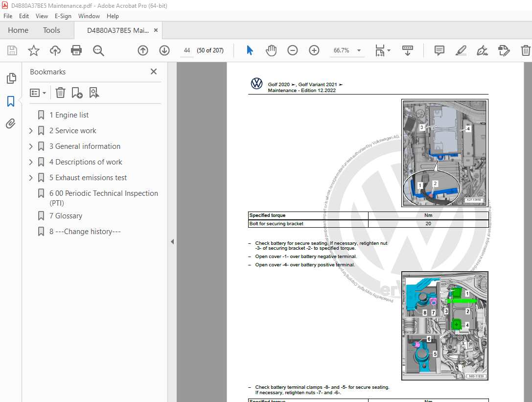This screenshot has width=532, height=402.
Task: Close the D4B80A37BE5 document tab
Action: pos(156,30)
